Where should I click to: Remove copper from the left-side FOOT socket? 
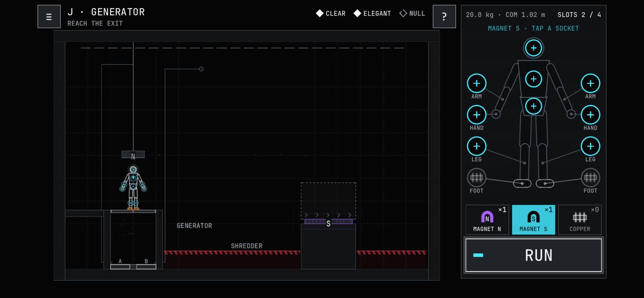tap(477, 178)
